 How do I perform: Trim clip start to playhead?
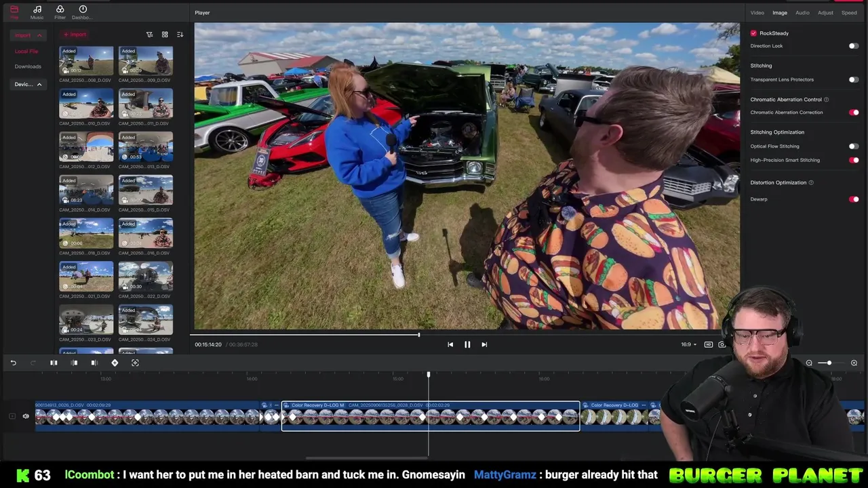[x=75, y=363]
